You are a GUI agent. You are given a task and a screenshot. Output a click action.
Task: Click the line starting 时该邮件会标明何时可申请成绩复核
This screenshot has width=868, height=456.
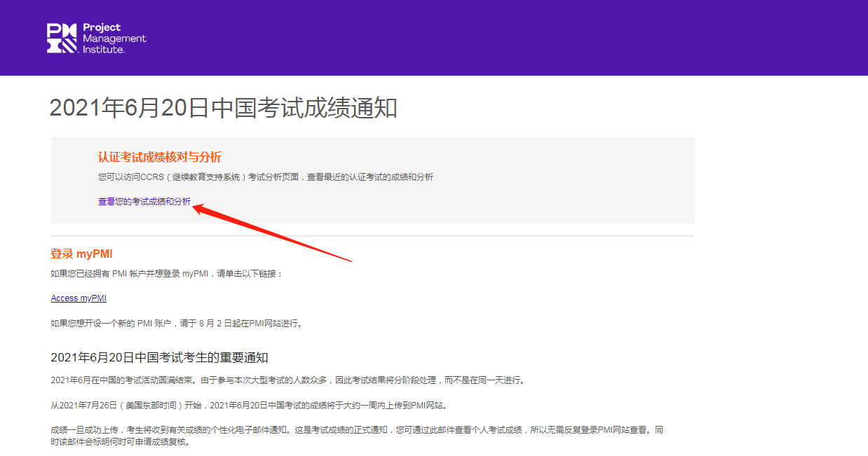(x=120, y=443)
